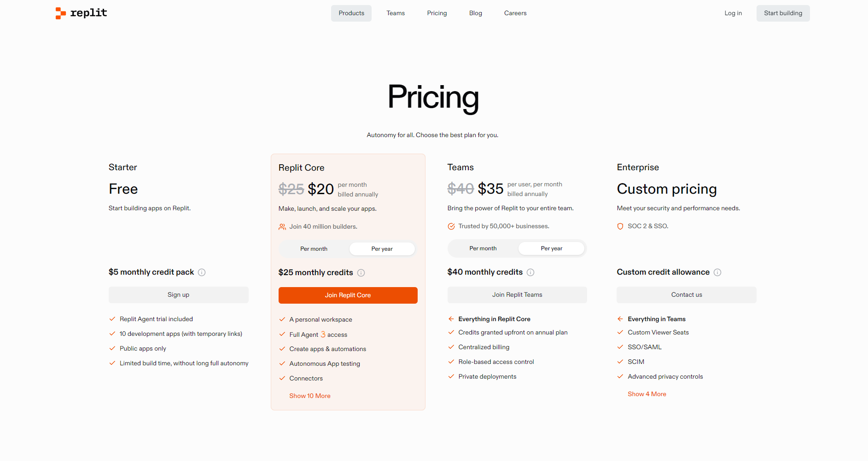Image resolution: width=868 pixels, height=461 pixels.
Task: Click info icon beside $25 monthly credits
Action: (361, 273)
